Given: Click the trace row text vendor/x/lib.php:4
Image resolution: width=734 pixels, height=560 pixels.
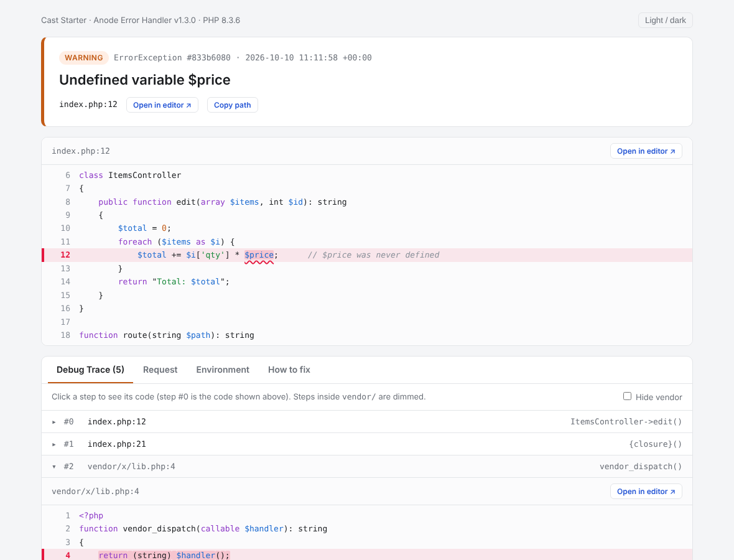Looking at the screenshot, I should point(131,466).
